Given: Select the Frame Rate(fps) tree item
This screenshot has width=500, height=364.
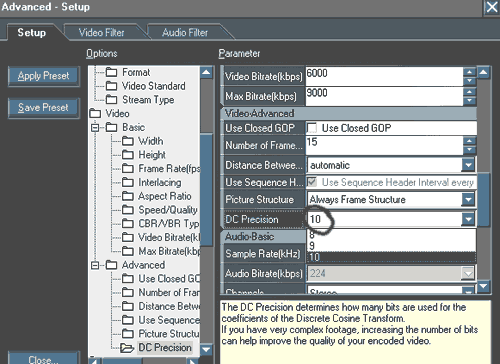Looking at the screenshot, I should tap(169, 169).
